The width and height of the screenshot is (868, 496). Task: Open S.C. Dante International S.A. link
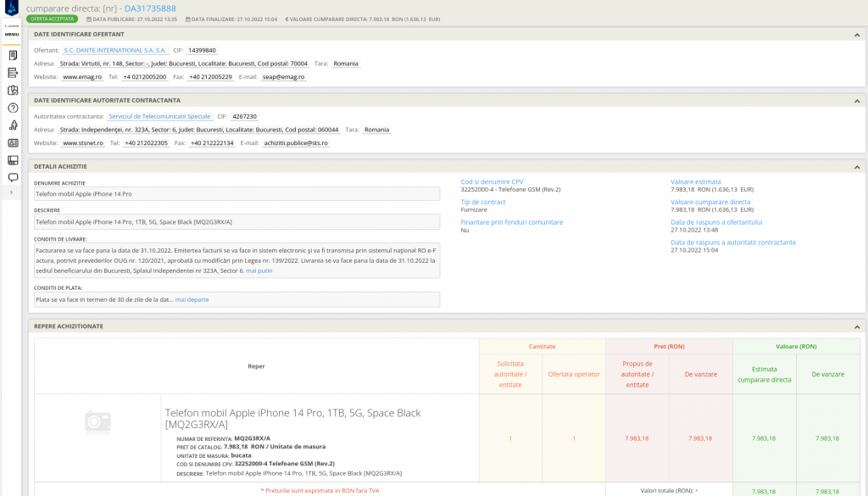[115, 50]
